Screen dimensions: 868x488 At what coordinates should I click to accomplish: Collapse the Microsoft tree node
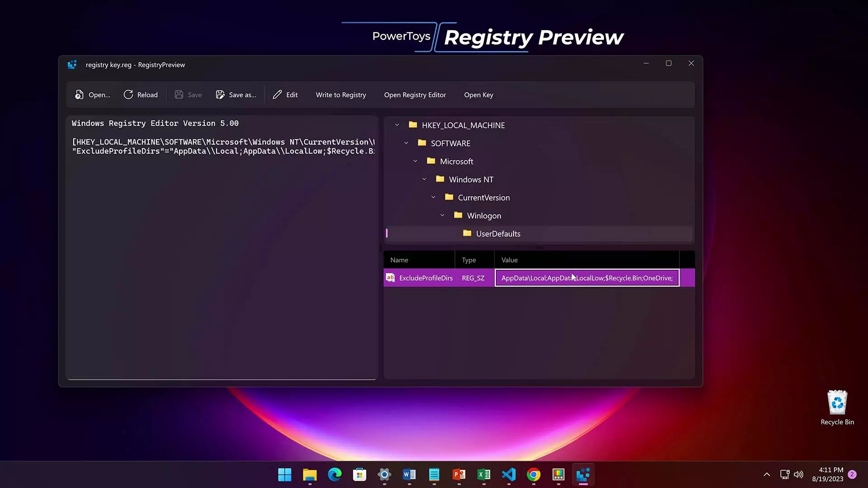[x=415, y=161]
